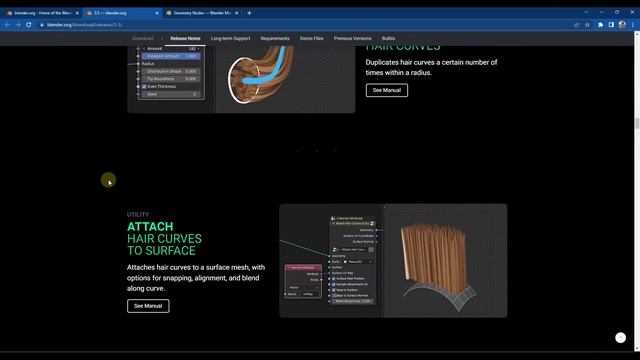Reload the current page

click(29, 25)
